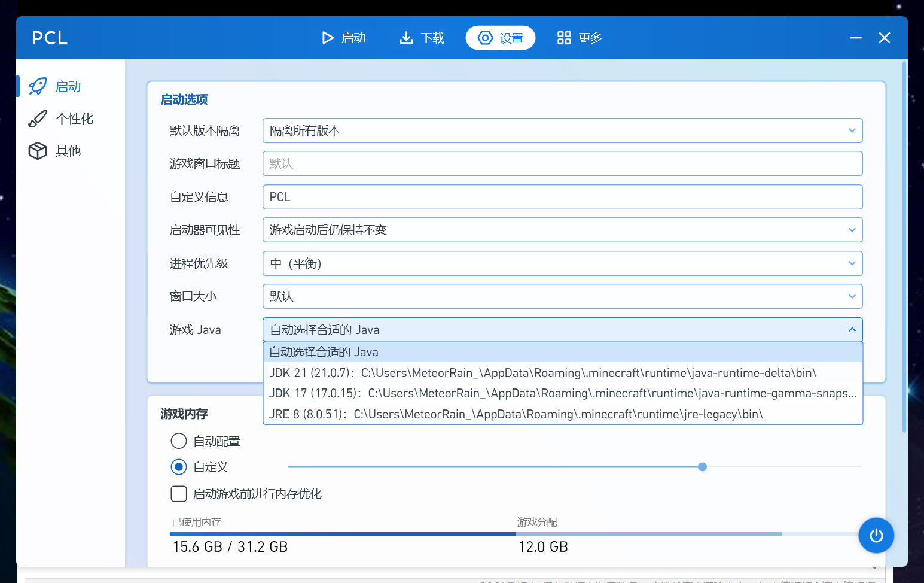Click the download arrow icon in header

[406, 38]
